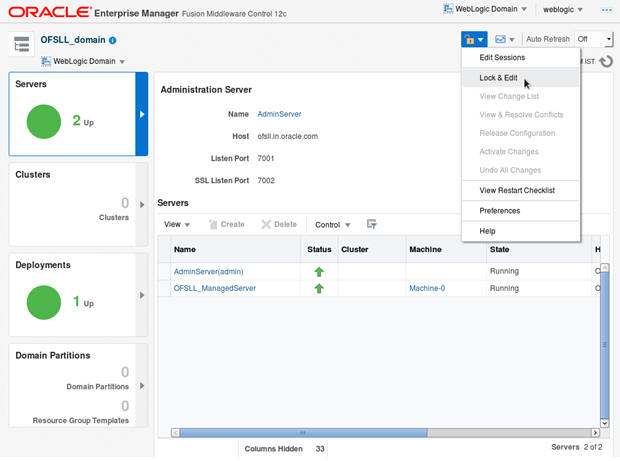
Task: Open the Machine-0 link
Action: tap(427, 288)
